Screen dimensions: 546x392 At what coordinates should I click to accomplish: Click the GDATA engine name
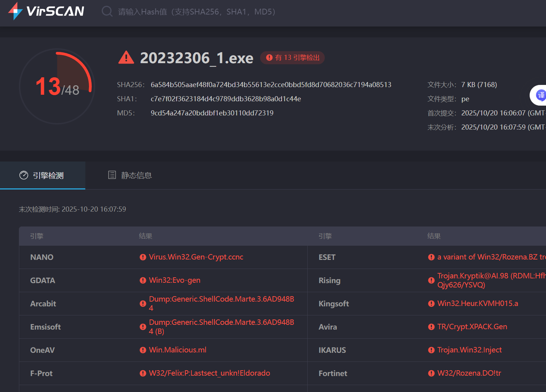coord(43,281)
